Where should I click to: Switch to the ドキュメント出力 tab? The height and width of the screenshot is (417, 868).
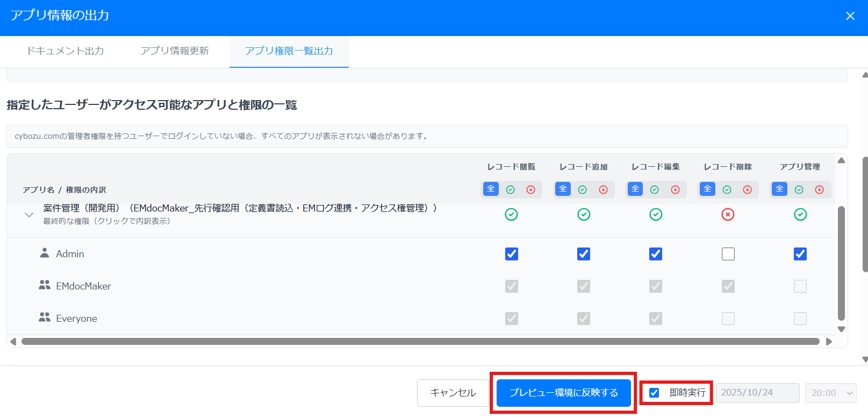(65, 51)
